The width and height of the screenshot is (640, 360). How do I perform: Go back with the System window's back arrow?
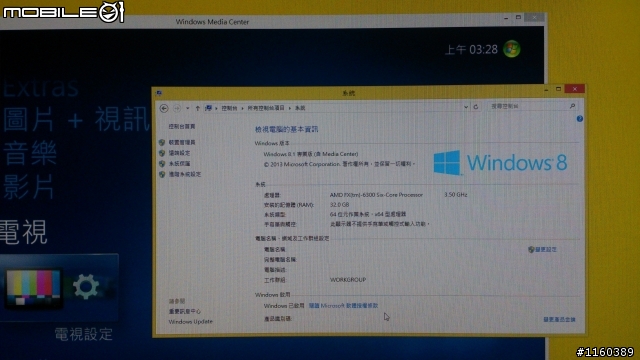(164, 108)
